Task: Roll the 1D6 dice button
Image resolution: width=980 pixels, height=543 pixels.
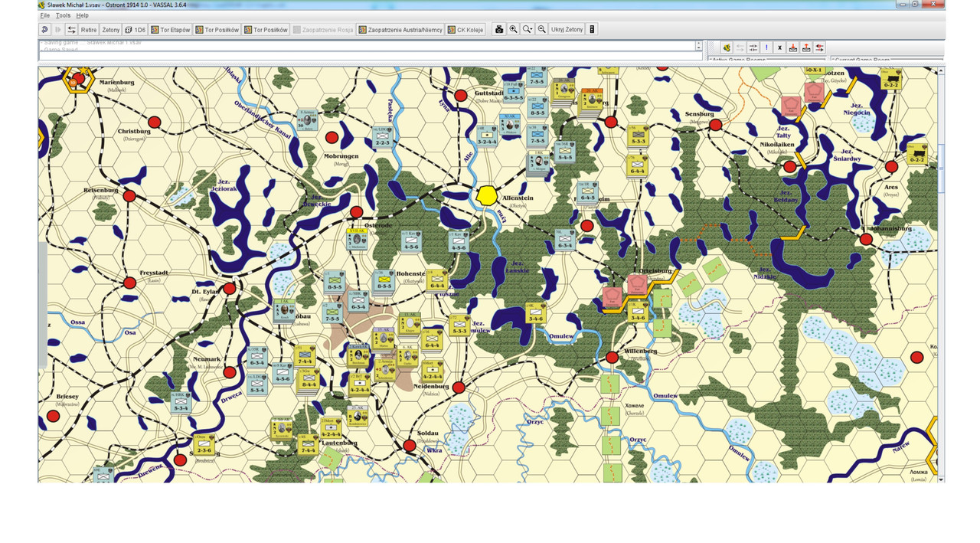Action: [135, 30]
